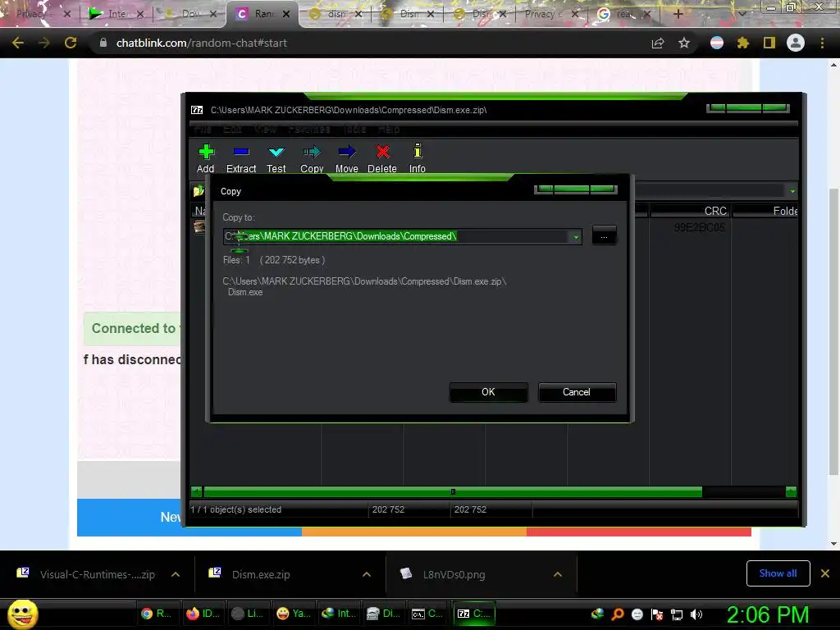
Task: Click OK in the Copy dialog
Action: [489, 392]
